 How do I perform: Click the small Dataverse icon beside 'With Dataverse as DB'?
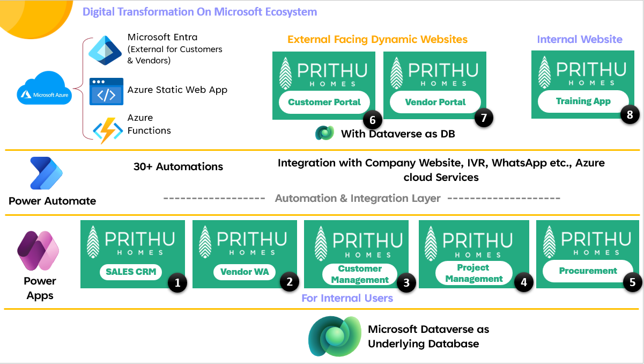pos(324,133)
